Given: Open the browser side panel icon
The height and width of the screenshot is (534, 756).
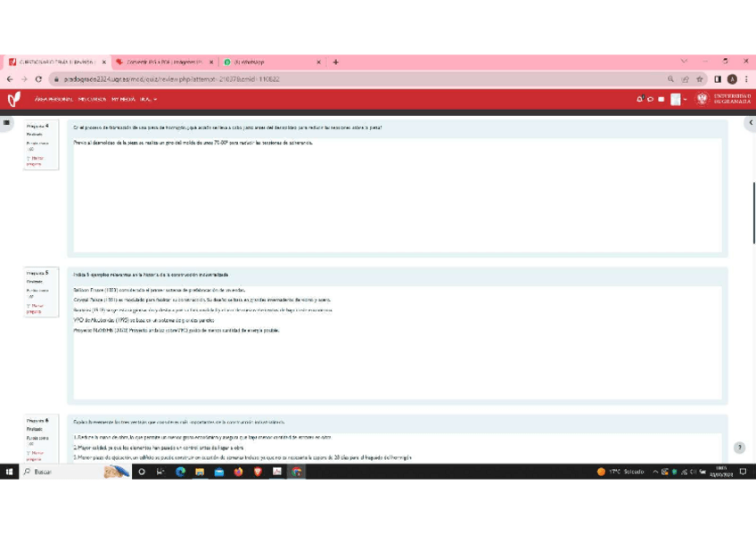Looking at the screenshot, I should pyautogui.click(x=718, y=79).
